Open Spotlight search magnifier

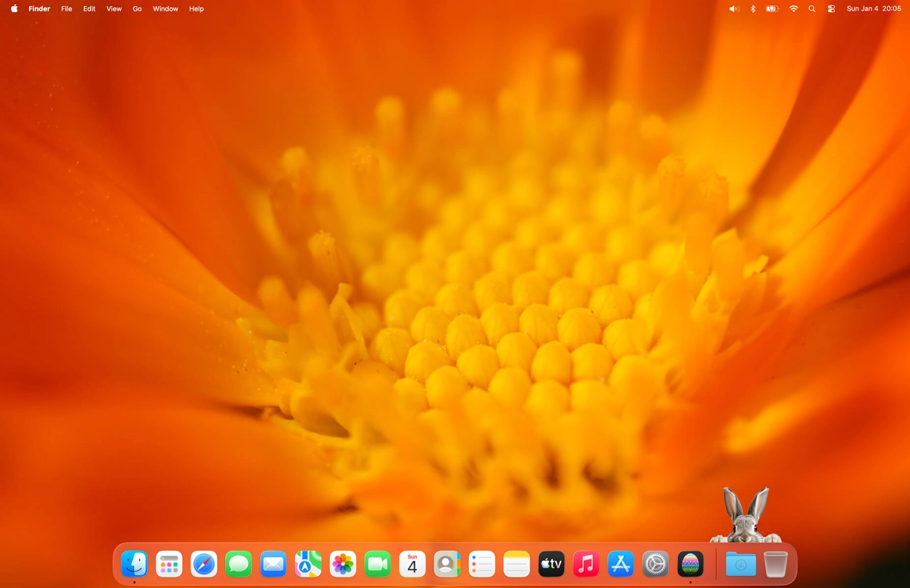812,9
